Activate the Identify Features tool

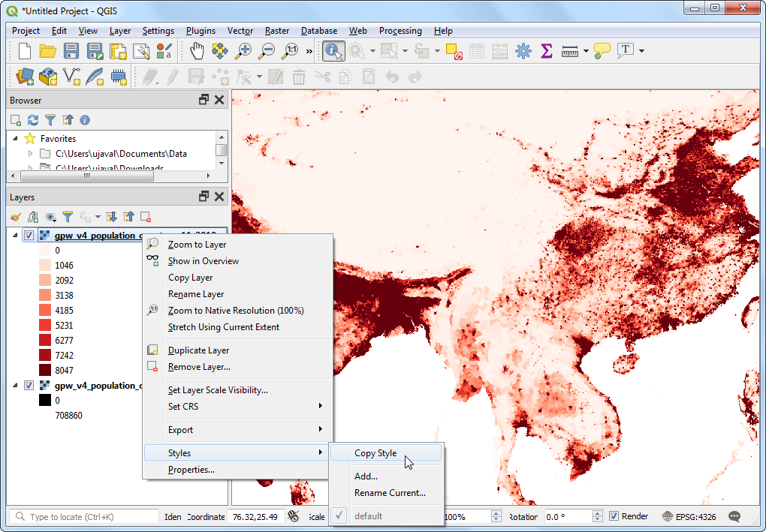(x=333, y=51)
